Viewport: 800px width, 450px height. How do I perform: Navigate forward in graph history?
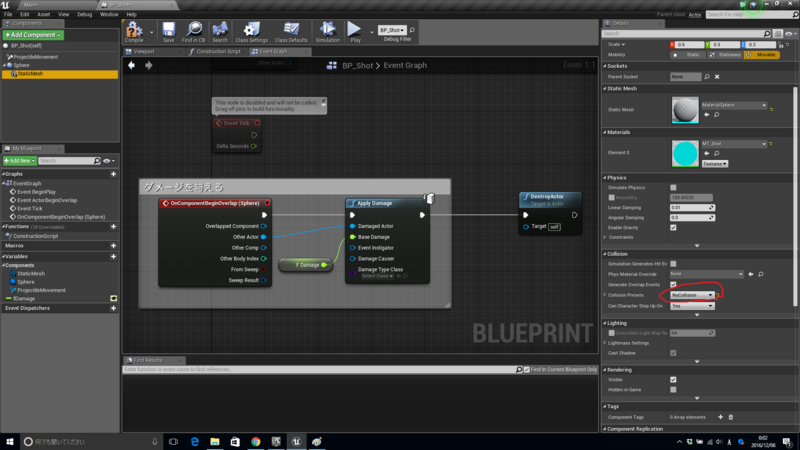click(148, 65)
